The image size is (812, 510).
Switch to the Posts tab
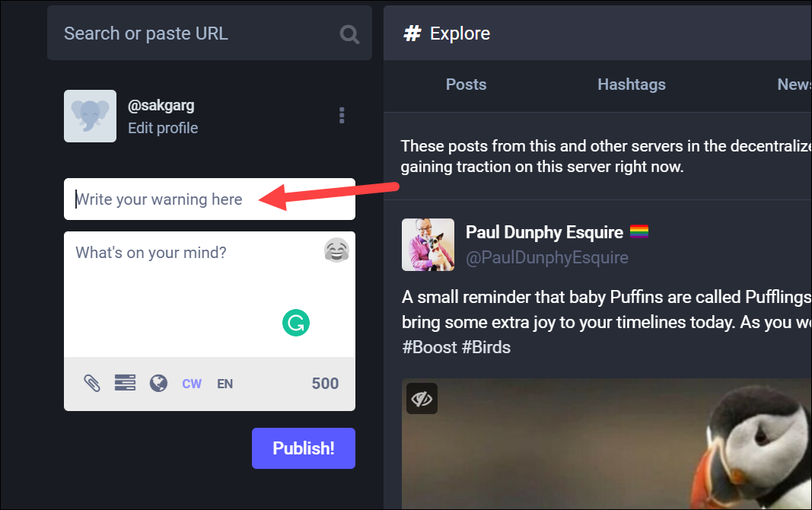[x=466, y=84]
